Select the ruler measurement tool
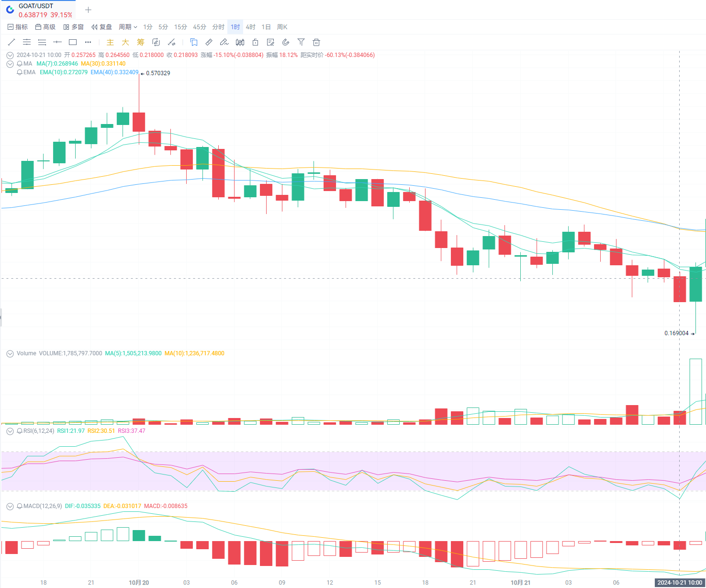Screen dimensions: 706x588 coord(209,42)
